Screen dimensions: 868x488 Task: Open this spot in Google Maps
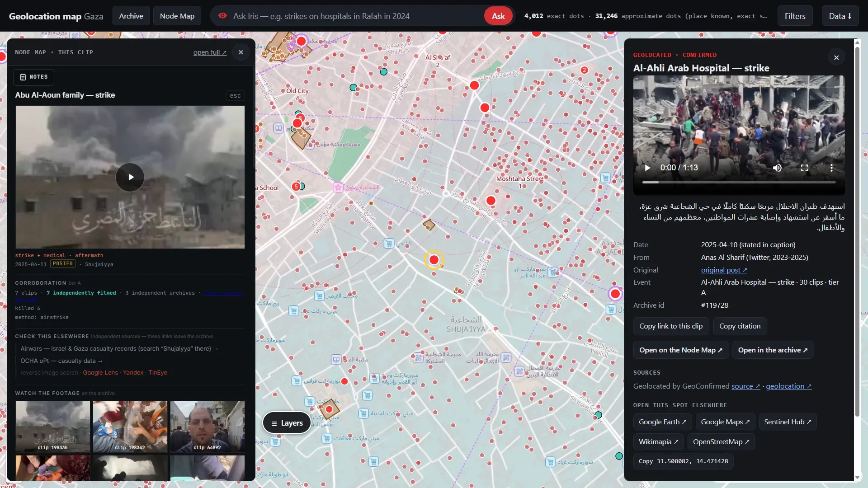(725, 422)
